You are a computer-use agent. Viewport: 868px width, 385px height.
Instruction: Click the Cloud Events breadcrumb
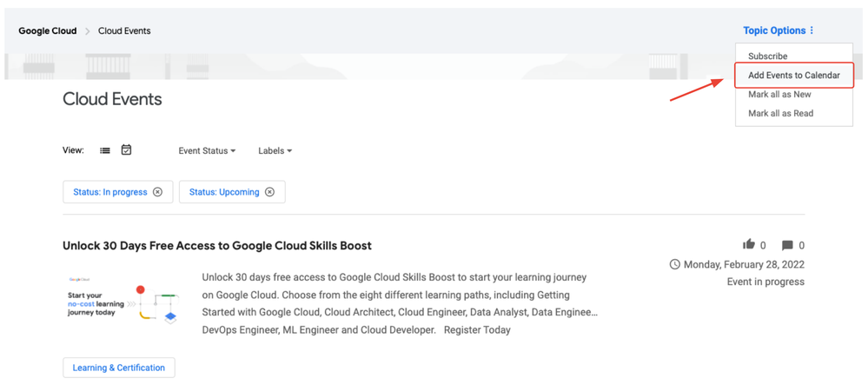[124, 31]
